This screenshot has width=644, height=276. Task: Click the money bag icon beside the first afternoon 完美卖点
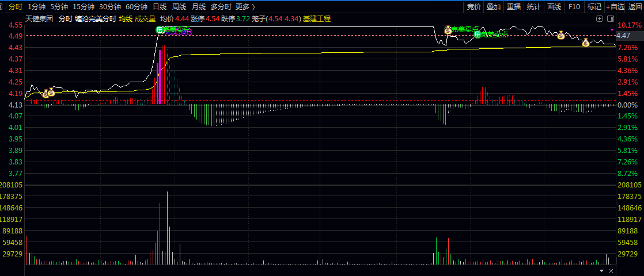point(448,29)
